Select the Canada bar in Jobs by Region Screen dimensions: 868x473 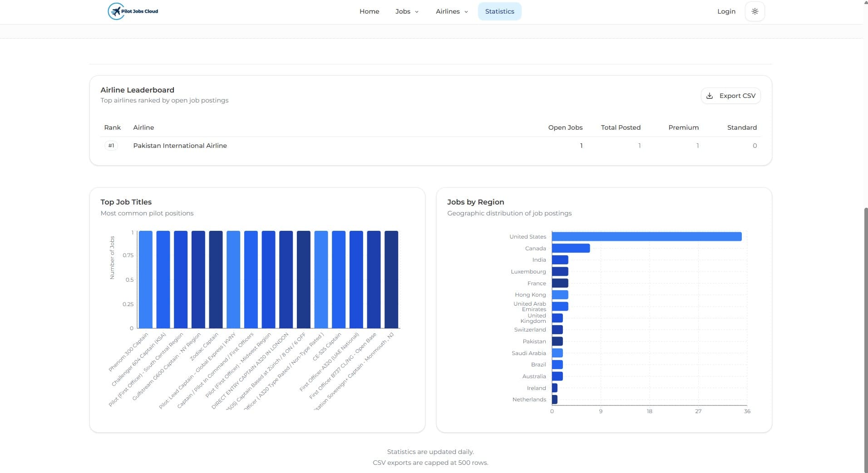point(570,248)
